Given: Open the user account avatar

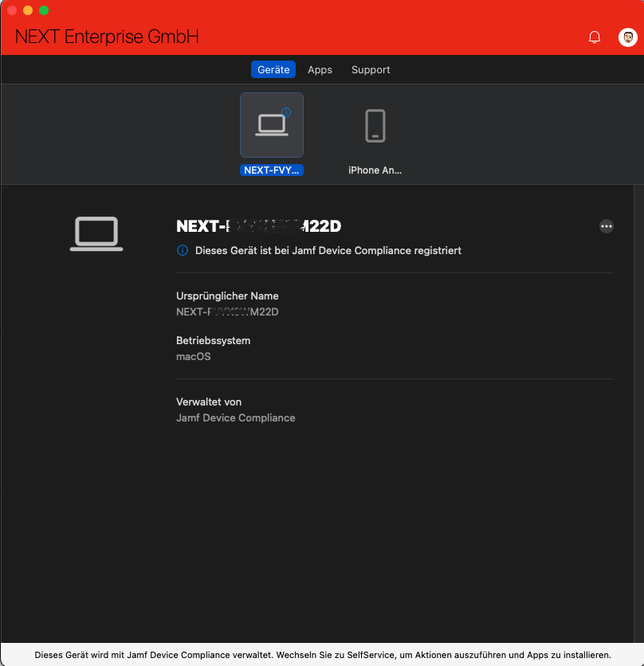Looking at the screenshot, I should coord(627,37).
